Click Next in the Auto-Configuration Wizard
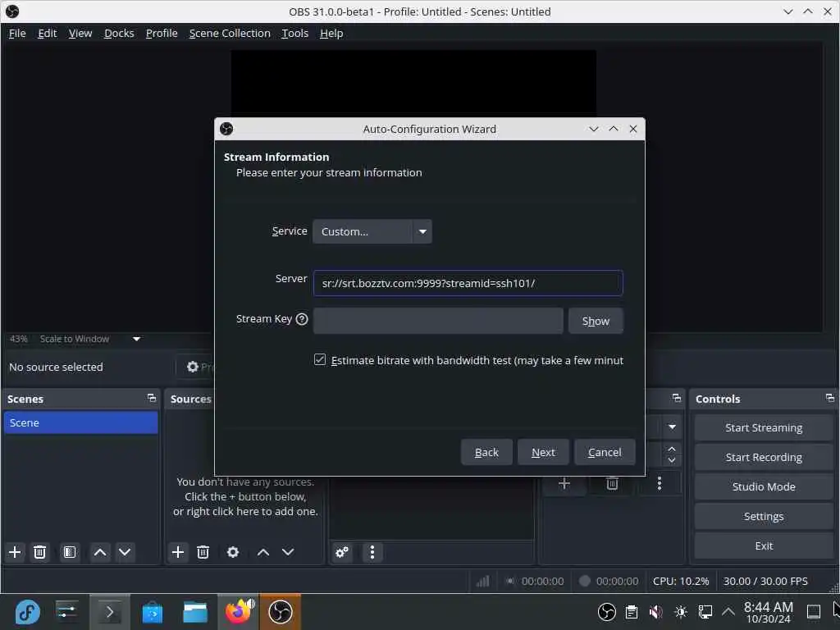Screen dimensions: 840x630 (543, 452)
